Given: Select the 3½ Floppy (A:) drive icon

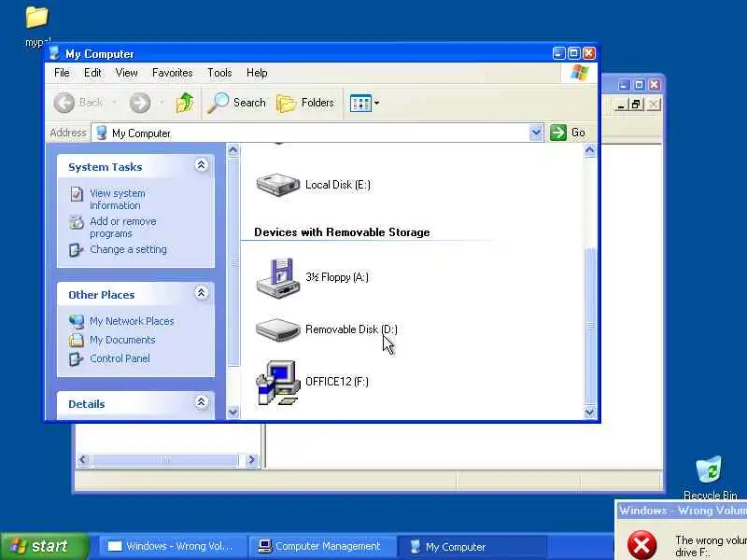Looking at the screenshot, I should [x=278, y=278].
